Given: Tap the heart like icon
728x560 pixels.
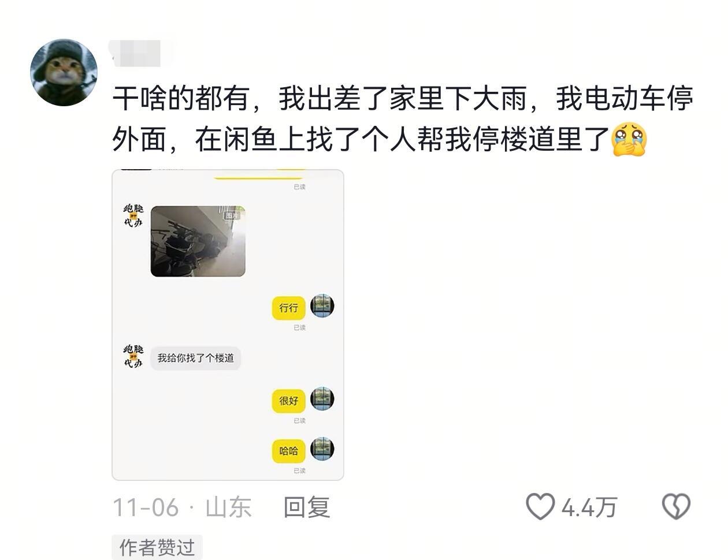Looking at the screenshot, I should pyautogui.click(x=540, y=506).
